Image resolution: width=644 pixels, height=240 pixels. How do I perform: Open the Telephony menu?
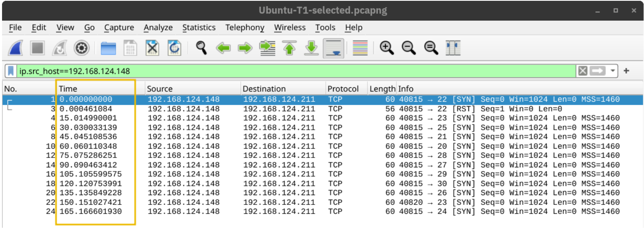(x=245, y=27)
